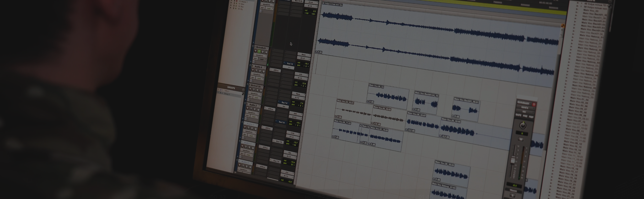Toggle FMP in the send window
Image resolution: width=644 pixels, height=199 pixels.
pos(531,117)
